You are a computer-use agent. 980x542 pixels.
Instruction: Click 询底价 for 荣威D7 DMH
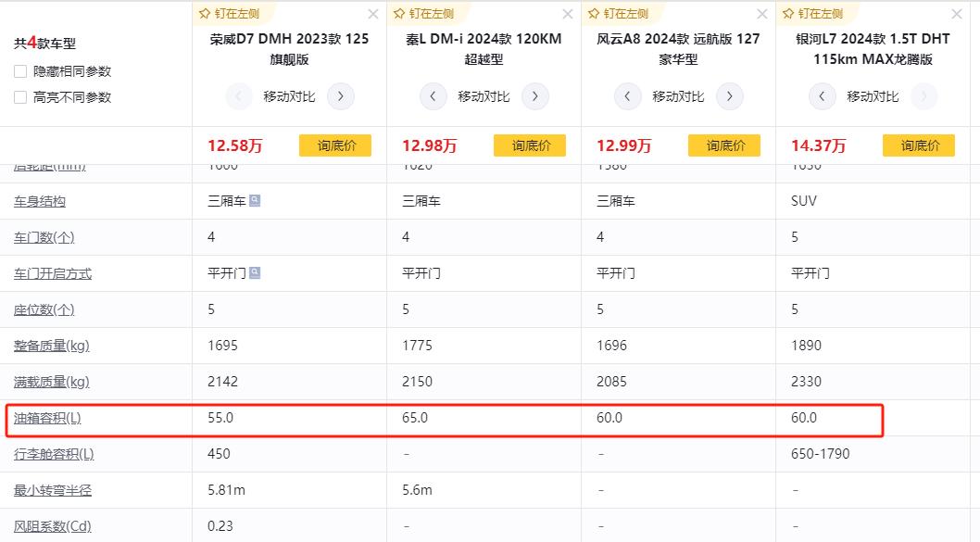(x=335, y=145)
